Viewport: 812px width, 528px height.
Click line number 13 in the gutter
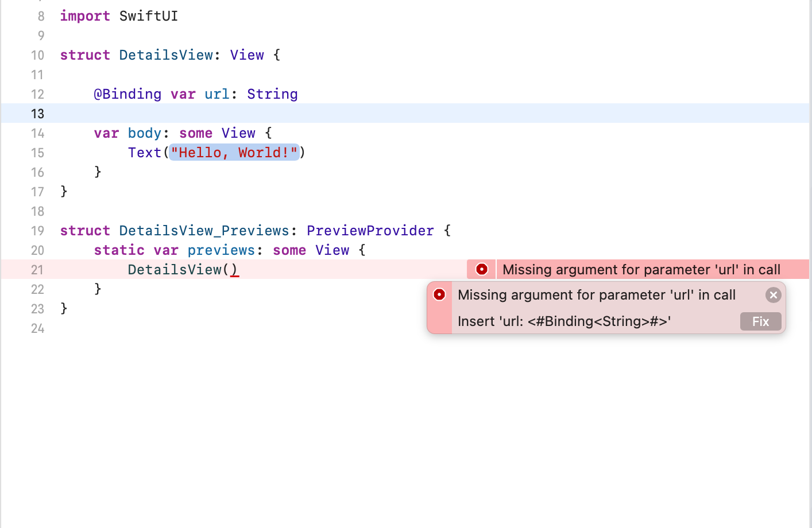pos(37,114)
